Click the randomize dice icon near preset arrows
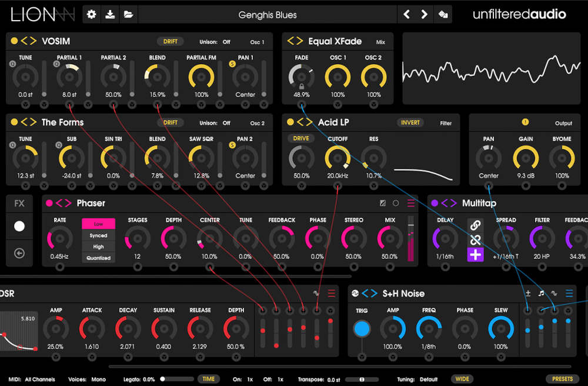The width and height of the screenshot is (588, 386). (x=443, y=14)
